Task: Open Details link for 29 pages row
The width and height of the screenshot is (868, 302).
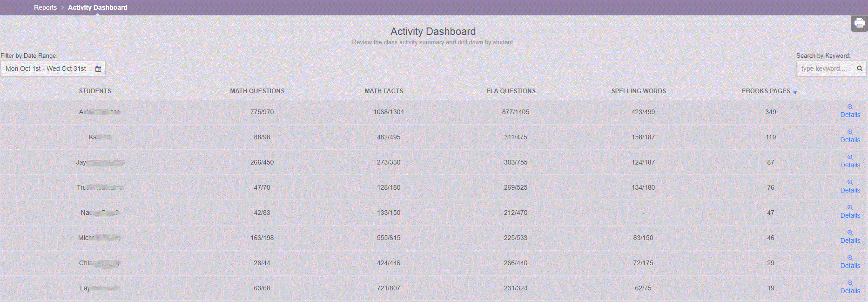Action: (x=850, y=266)
